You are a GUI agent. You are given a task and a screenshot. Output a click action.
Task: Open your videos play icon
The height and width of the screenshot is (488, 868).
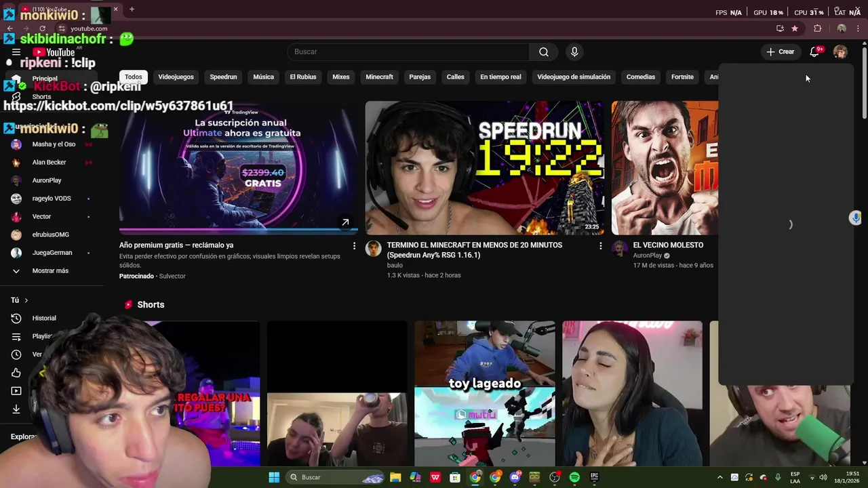[16, 391]
